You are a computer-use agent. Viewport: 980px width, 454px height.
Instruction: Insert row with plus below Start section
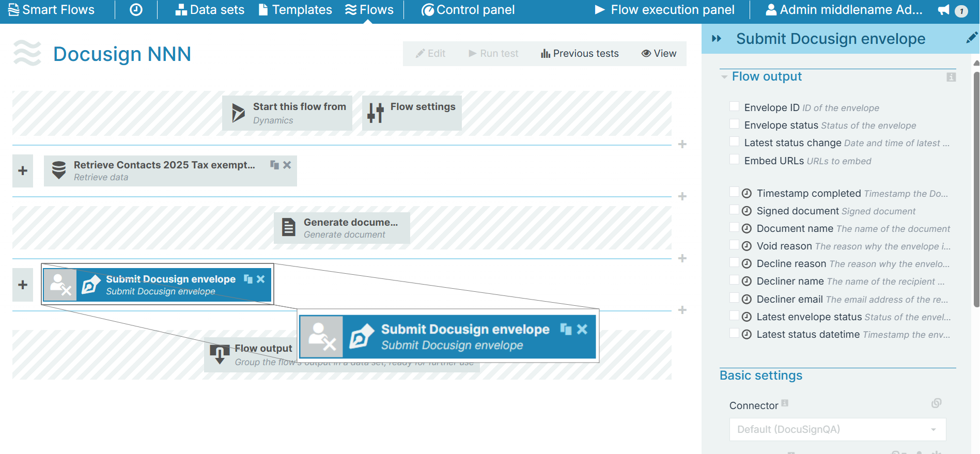682,144
